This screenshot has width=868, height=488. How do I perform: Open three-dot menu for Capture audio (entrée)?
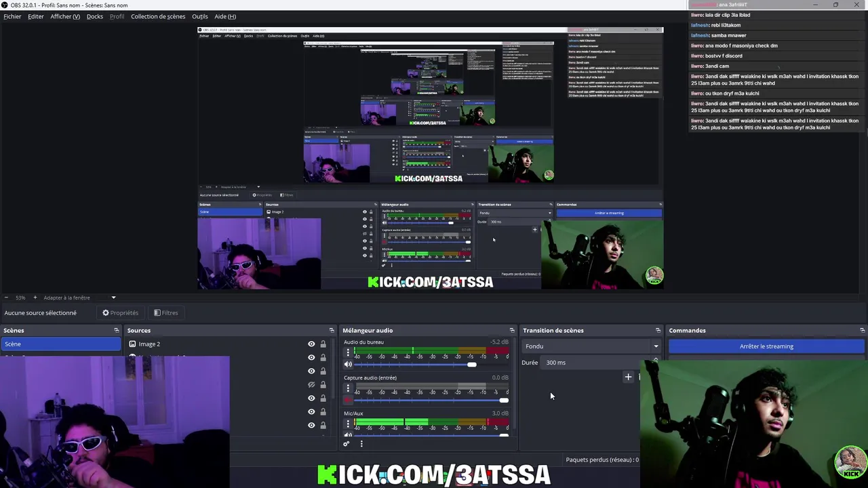click(348, 389)
